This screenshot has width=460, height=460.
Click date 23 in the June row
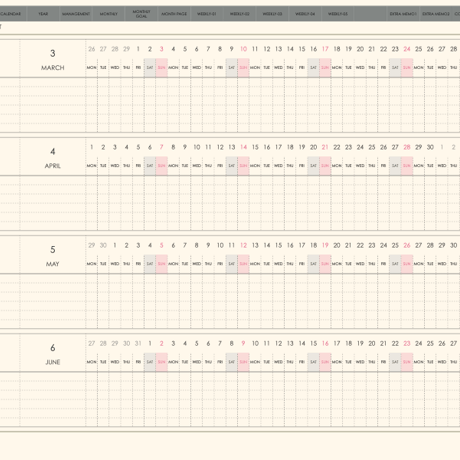[407, 343]
